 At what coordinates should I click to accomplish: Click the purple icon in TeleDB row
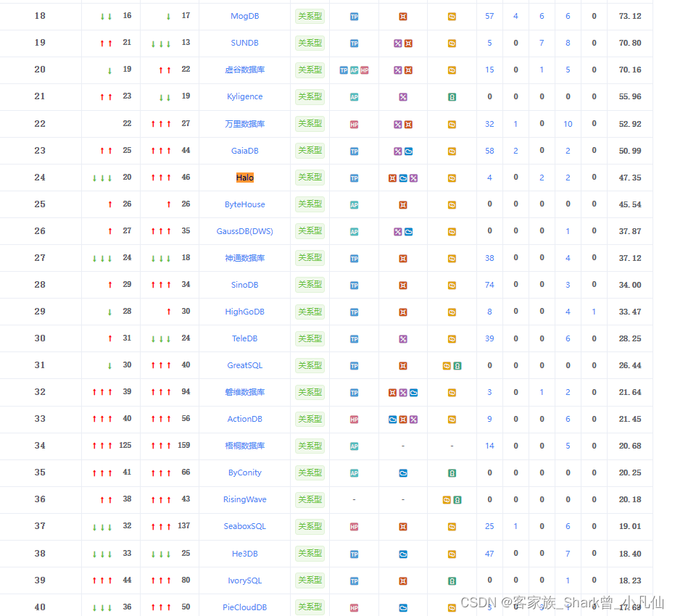pos(403,339)
